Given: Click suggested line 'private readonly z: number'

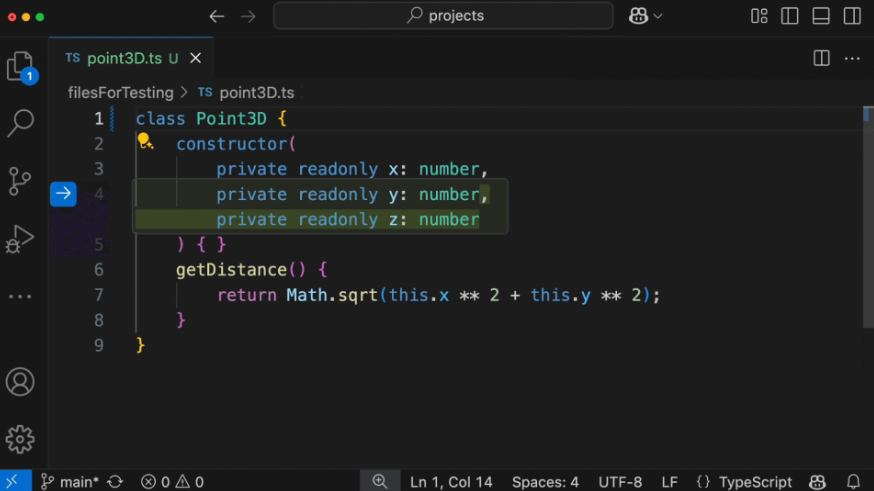Looking at the screenshot, I should point(348,220).
